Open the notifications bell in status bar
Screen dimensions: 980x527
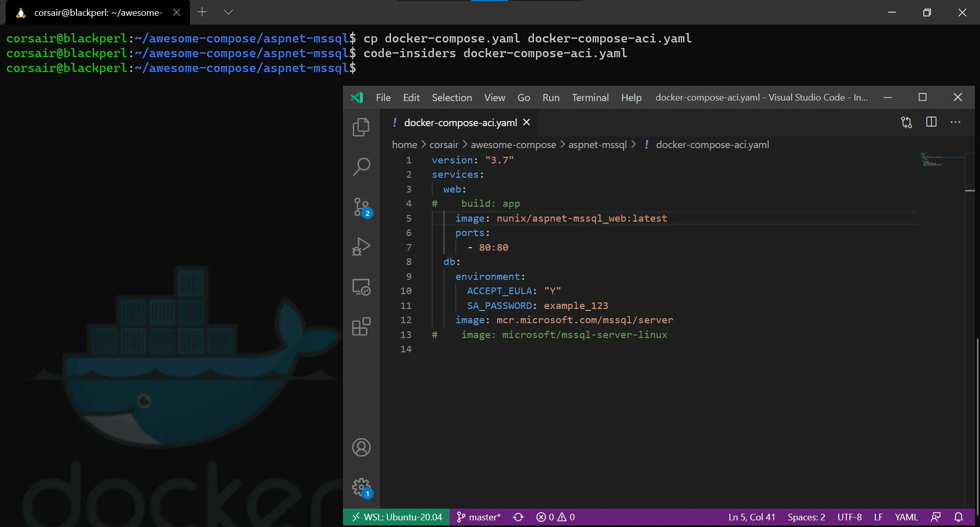tap(959, 517)
